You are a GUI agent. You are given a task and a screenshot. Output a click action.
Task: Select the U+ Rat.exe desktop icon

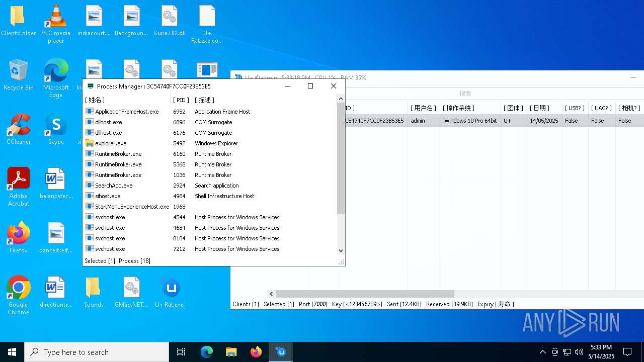(170, 293)
